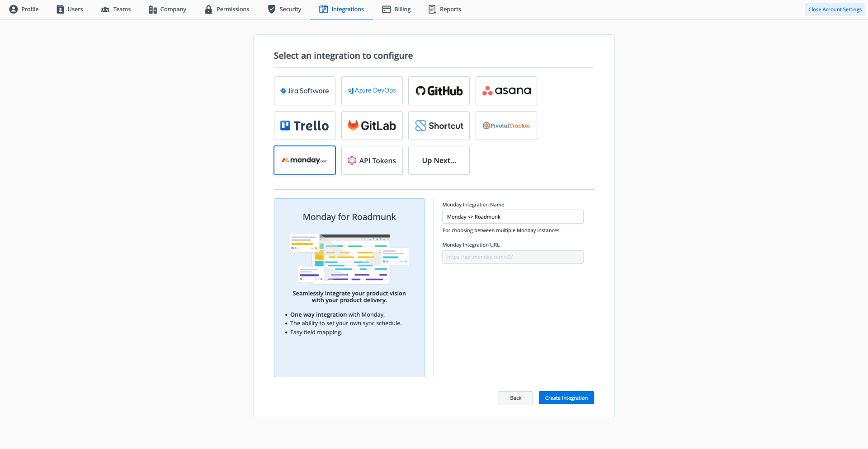Open the Permissions tab

(x=226, y=9)
